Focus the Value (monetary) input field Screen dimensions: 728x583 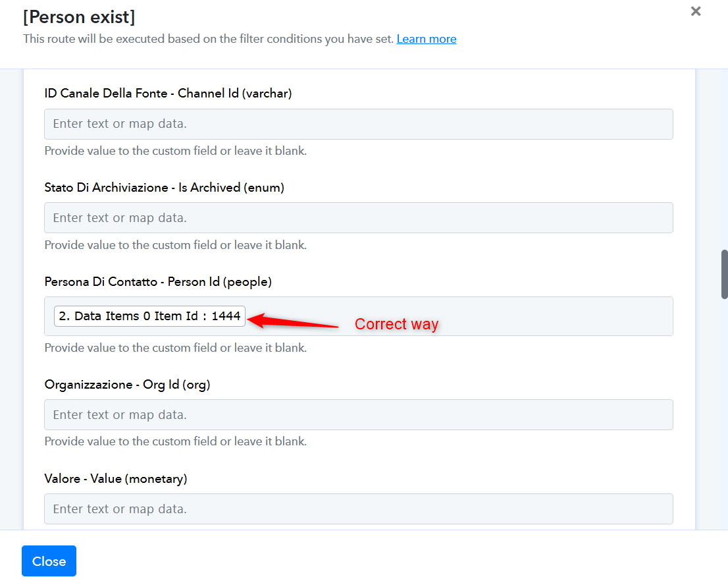(358, 509)
